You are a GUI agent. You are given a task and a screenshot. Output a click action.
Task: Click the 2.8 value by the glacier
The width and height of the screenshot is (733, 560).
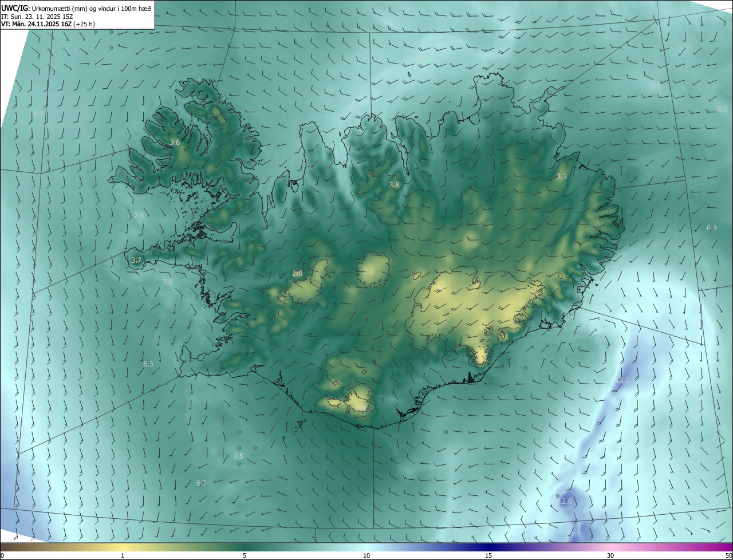coord(297,273)
